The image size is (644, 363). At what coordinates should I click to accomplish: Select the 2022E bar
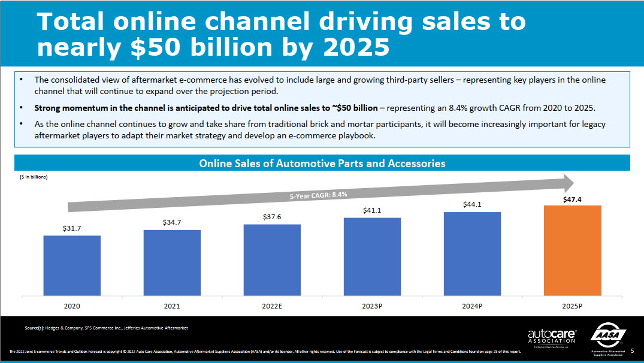272,259
